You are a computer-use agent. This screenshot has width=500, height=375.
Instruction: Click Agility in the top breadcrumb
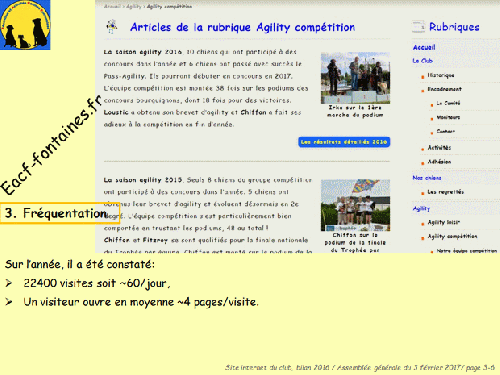point(134,6)
